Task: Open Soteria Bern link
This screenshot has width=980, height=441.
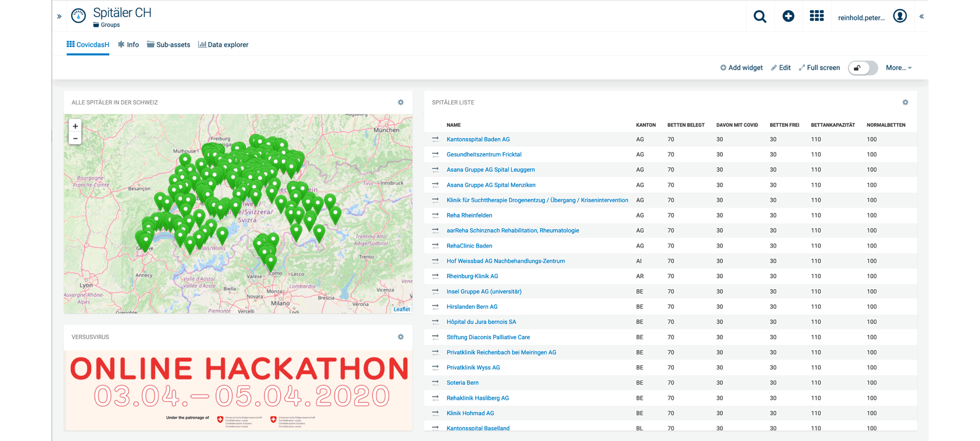Action: (463, 383)
